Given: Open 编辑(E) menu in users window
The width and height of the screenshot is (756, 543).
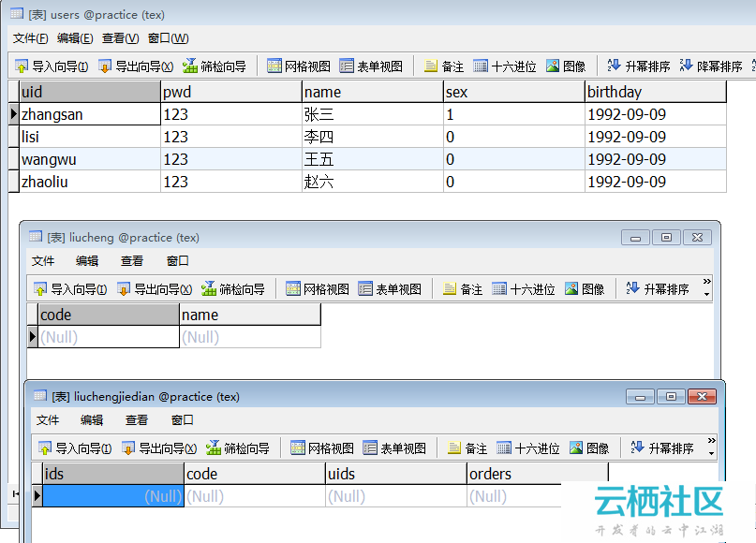Looking at the screenshot, I should click(x=75, y=38).
